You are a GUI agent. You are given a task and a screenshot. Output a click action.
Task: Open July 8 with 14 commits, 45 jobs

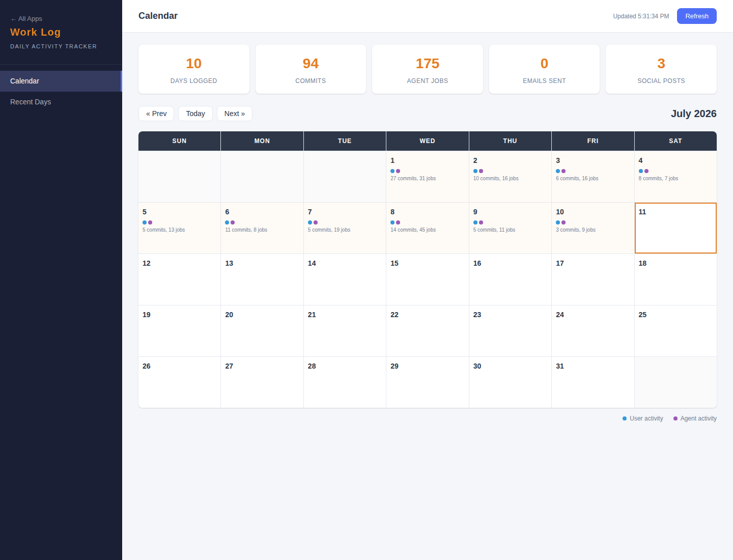click(428, 228)
